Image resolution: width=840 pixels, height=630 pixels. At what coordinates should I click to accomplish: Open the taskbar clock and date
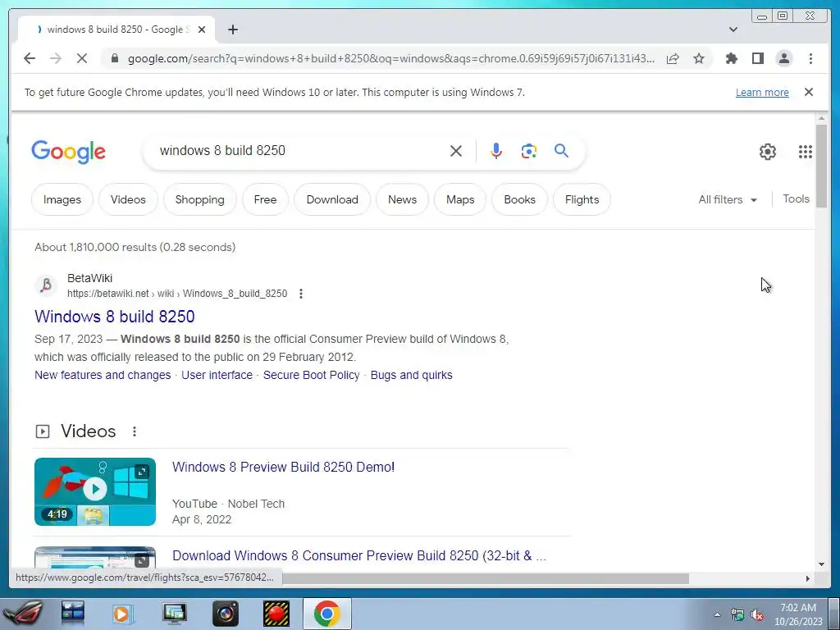point(798,614)
